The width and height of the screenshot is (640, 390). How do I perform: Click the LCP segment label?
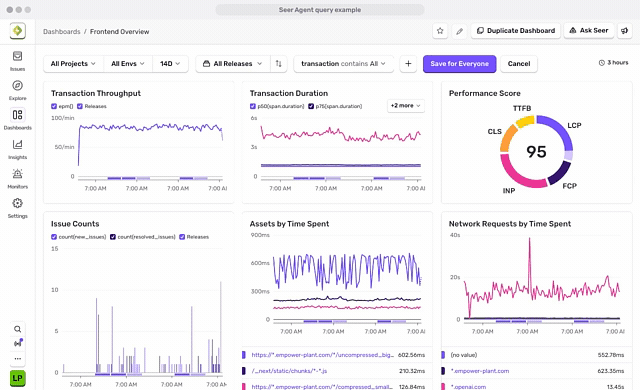point(574,125)
